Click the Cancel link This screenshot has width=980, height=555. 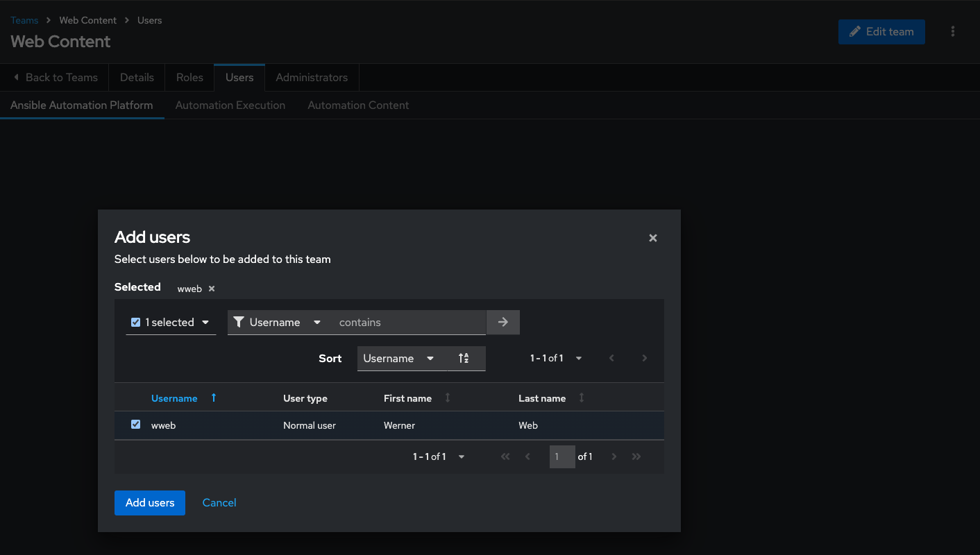(219, 503)
